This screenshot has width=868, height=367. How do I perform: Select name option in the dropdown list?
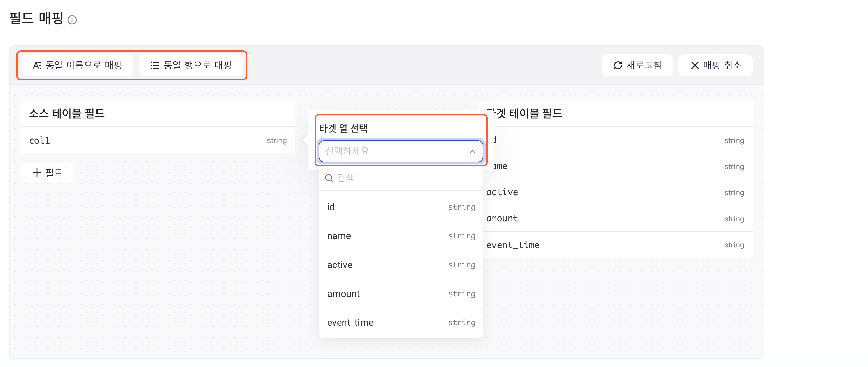[x=401, y=236]
